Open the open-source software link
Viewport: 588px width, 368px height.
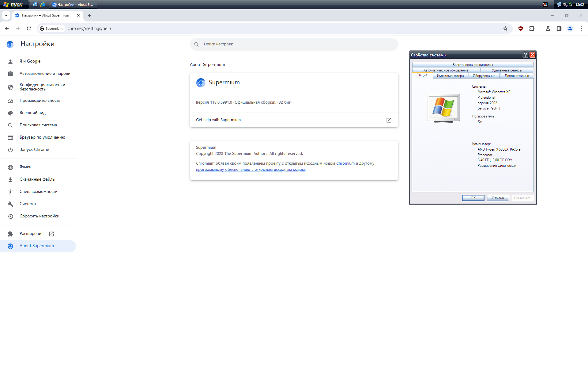pyautogui.click(x=250, y=170)
